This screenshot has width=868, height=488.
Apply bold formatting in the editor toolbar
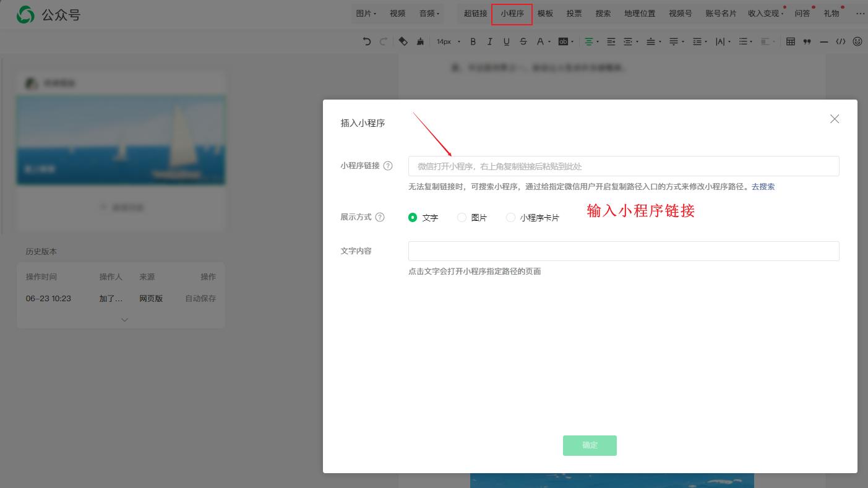pyautogui.click(x=473, y=41)
